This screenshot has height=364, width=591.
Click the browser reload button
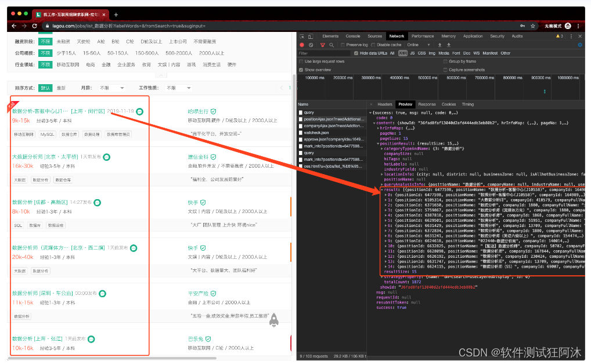coord(35,26)
